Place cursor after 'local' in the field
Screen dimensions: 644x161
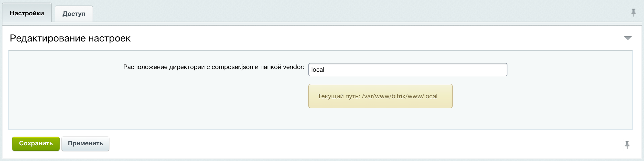[x=325, y=70]
